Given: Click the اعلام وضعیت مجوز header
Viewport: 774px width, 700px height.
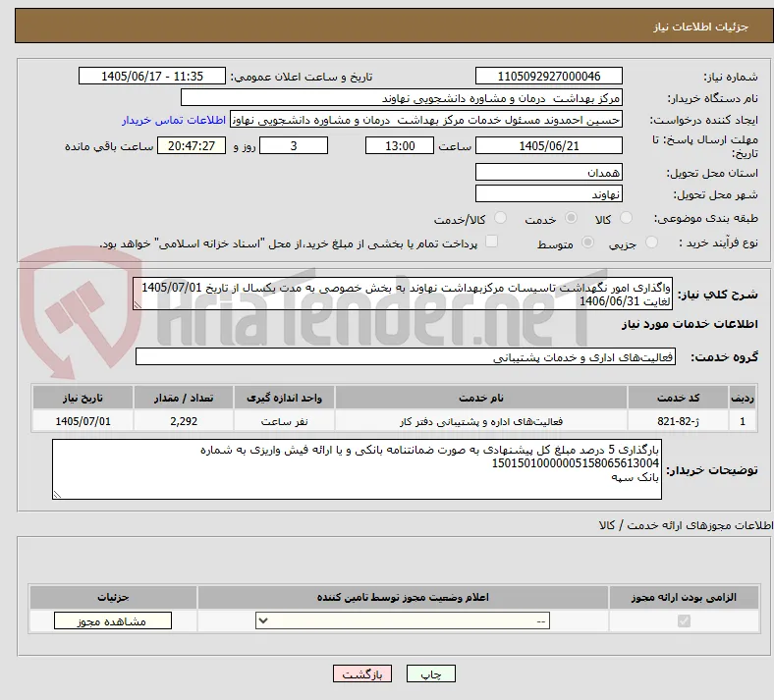Looking at the screenshot, I should pyautogui.click(x=403, y=597).
